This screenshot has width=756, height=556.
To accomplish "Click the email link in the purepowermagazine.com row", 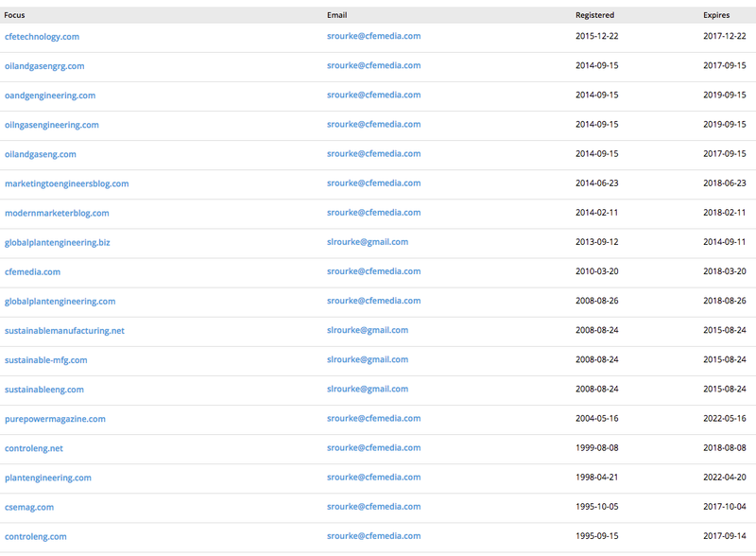I will point(373,419).
